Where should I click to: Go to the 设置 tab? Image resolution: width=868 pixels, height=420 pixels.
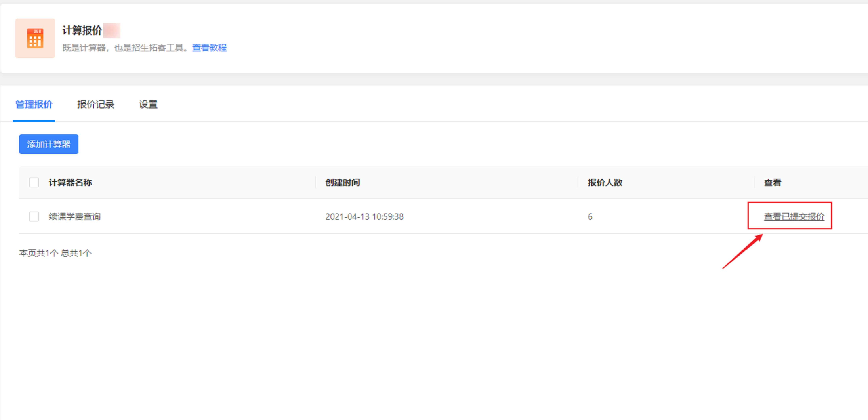click(x=148, y=105)
